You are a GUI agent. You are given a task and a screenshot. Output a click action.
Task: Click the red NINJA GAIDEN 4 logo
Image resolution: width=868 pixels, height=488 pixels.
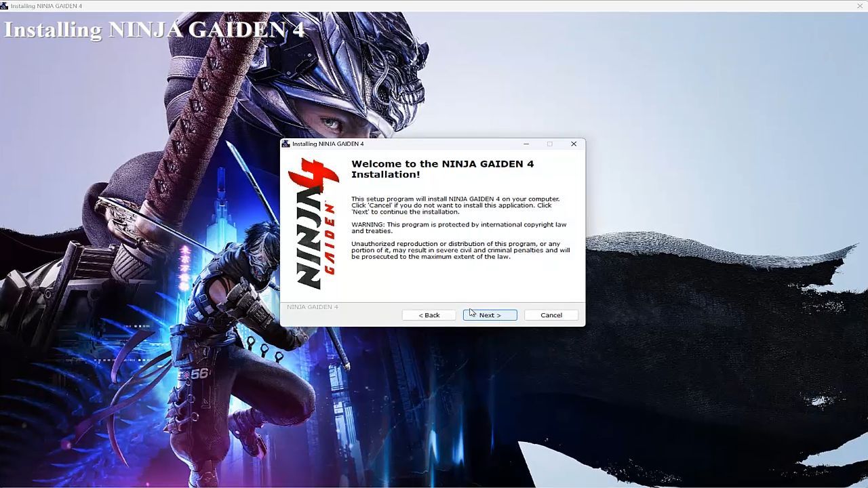point(313,224)
